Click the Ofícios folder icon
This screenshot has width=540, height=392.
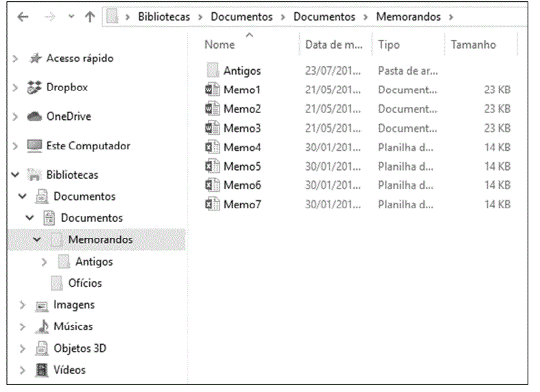[x=57, y=283]
